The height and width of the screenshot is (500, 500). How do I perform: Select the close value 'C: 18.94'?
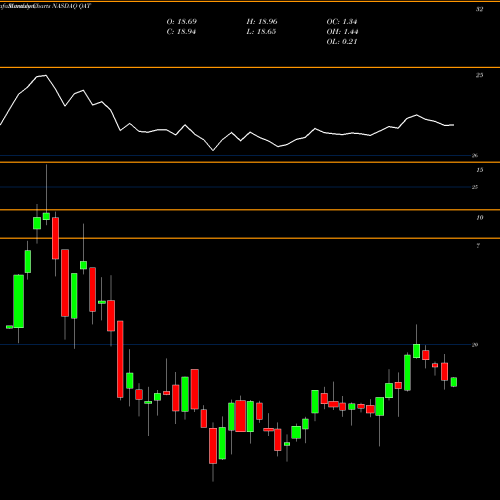181,32
